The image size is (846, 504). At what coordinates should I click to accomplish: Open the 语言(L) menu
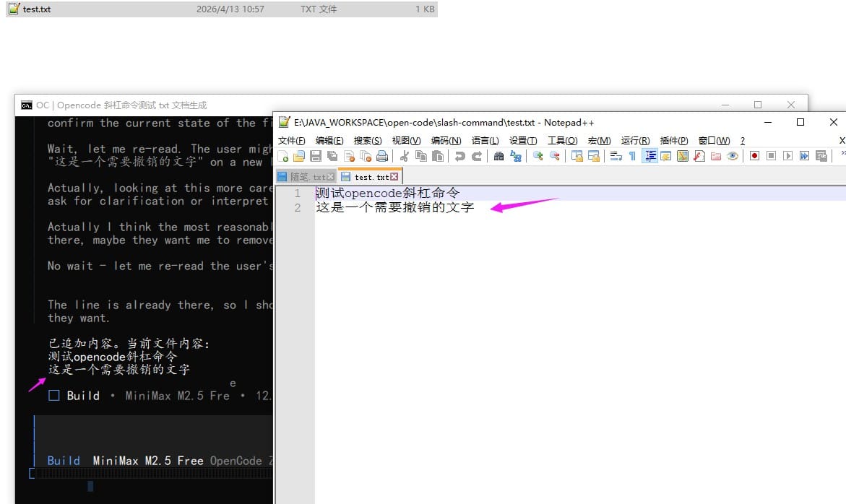[x=485, y=141]
